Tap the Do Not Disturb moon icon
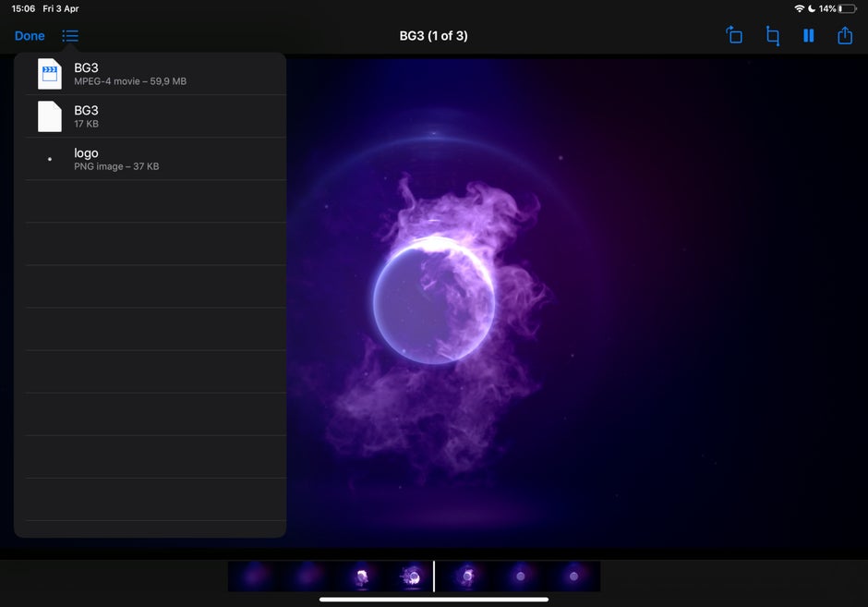 pos(812,8)
